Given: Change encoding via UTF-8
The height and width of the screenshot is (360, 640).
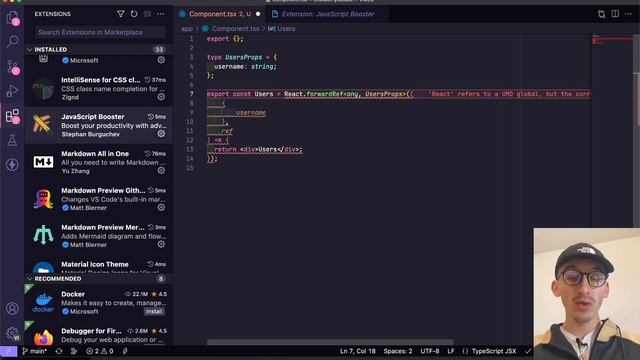Looking at the screenshot, I should (x=430, y=351).
